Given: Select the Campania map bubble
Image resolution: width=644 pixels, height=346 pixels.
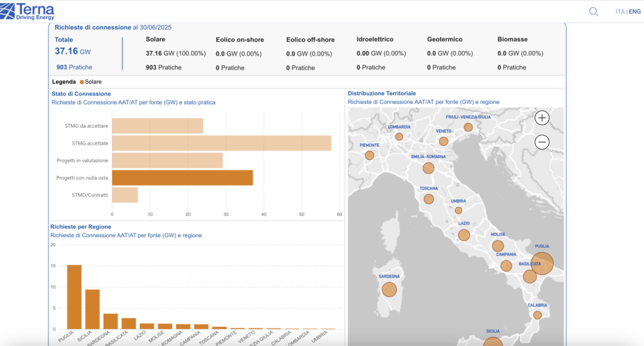Looking at the screenshot, I should pyautogui.click(x=506, y=266).
